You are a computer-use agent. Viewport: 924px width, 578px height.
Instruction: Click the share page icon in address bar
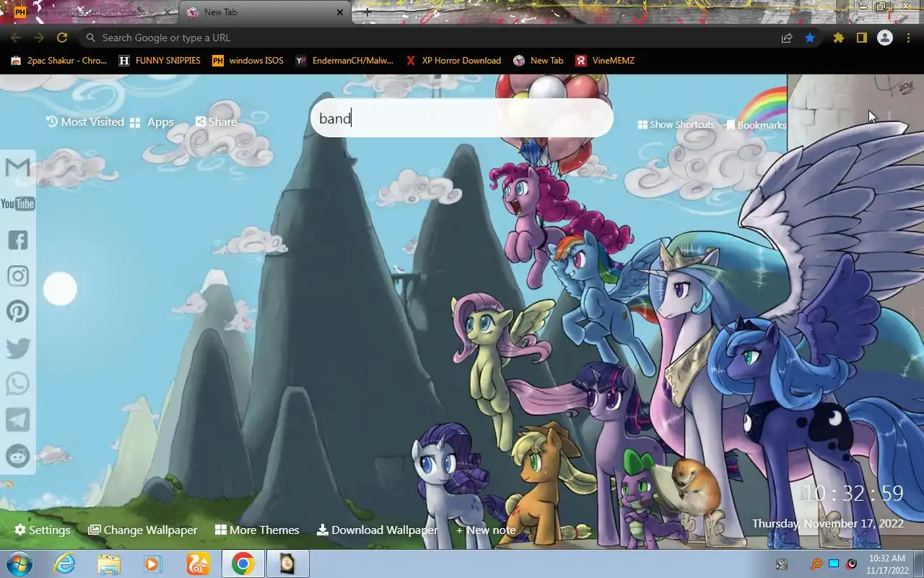(787, 38)
